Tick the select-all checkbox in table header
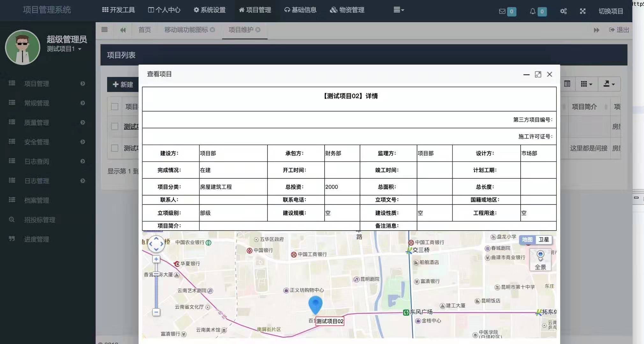This screenshot has width=644, height=344. tap(115, 107)
